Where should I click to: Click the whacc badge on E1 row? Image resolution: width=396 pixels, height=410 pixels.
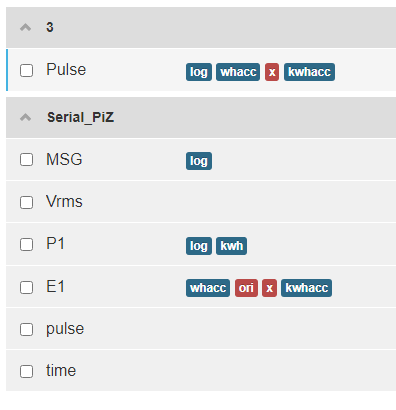(208, 288)
